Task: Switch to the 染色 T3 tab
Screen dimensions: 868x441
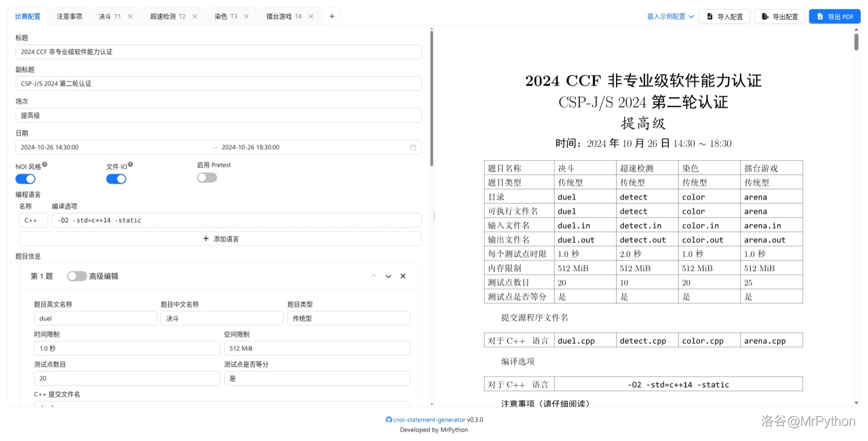Action: pos(226,16)
